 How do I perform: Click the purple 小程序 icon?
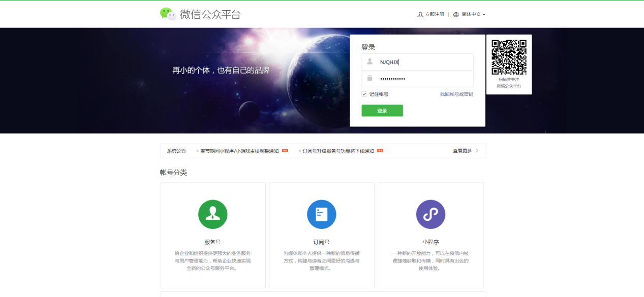(x=431, y=214)
